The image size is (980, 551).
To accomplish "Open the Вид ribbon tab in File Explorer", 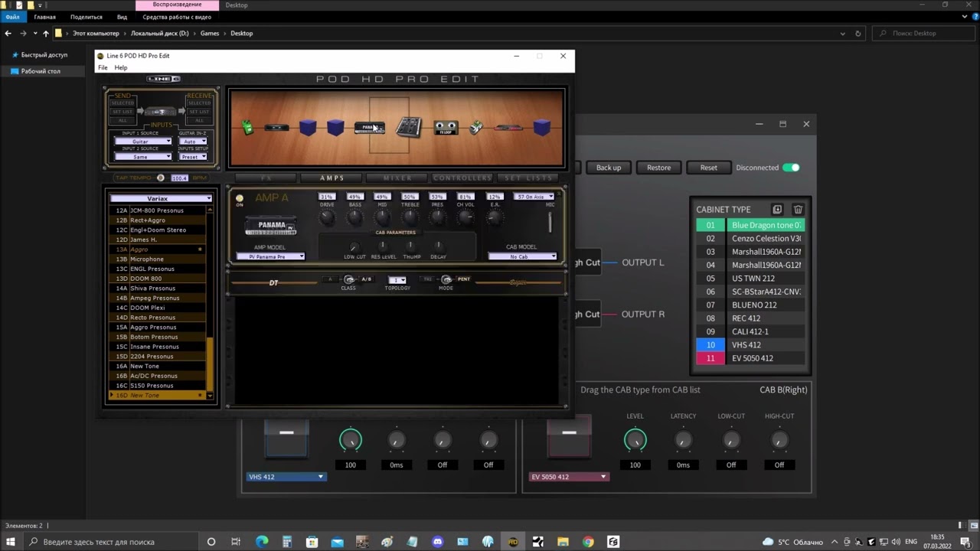I will click(122, 17).
